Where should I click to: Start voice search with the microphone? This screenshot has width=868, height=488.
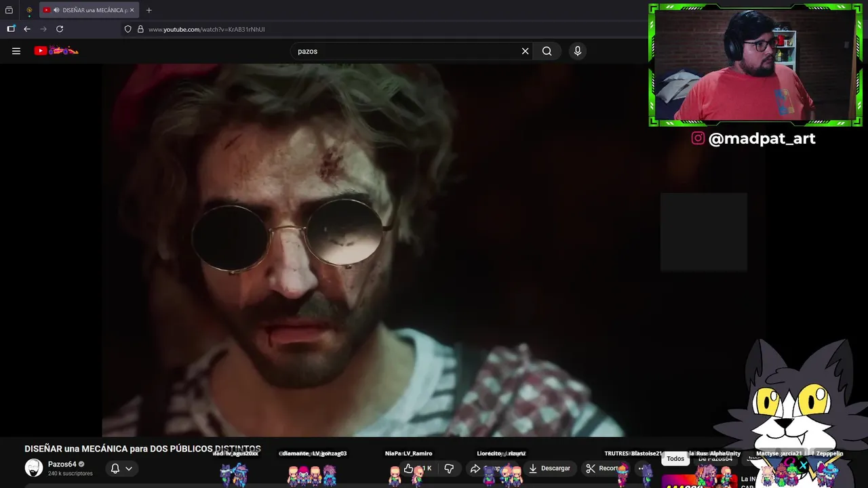[577, 51]
